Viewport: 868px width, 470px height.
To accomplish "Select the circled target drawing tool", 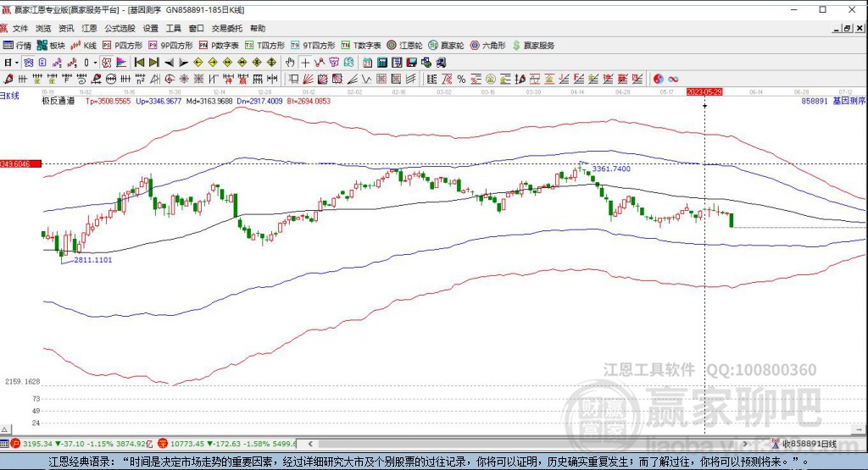I will click(169, 79).
